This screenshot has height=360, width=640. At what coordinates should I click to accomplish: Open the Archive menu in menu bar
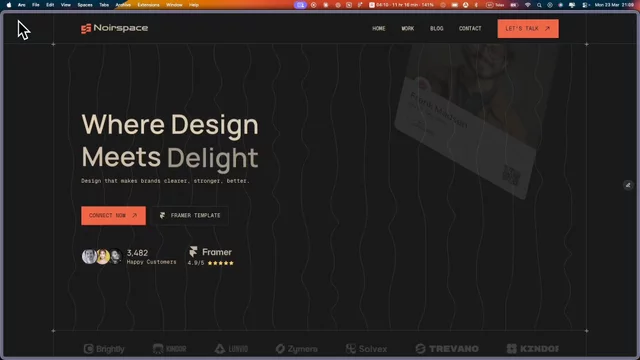click(123, 5)
